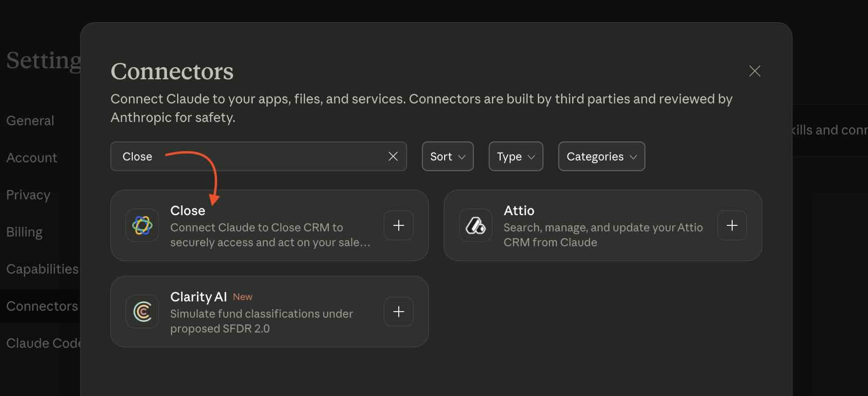
Task: Open the Account settings section
Action: [x=32, y=158]
